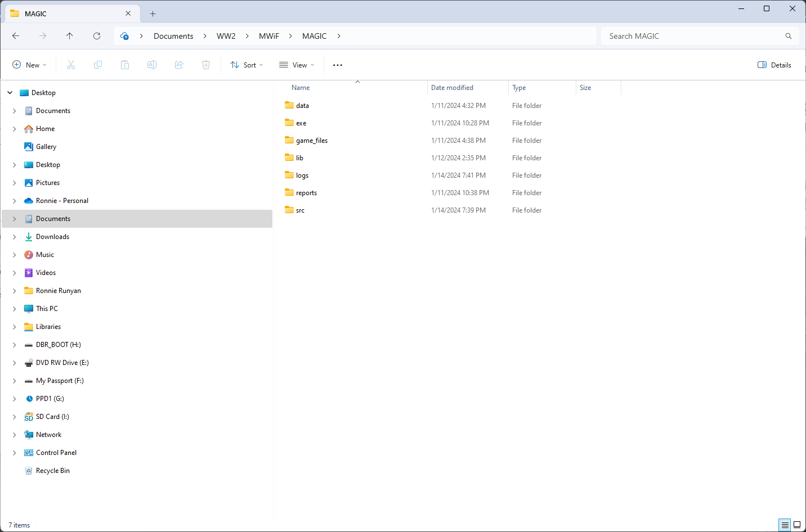Collapse the Desktop tree root
806x532 pixels.
10,93
